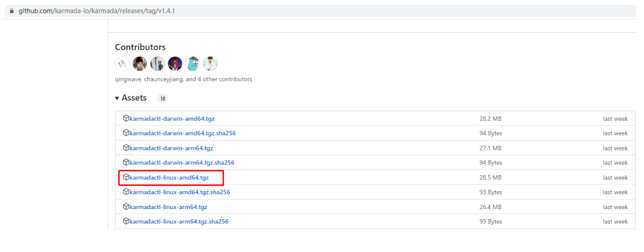
Task: Click package icon beside karmadactl-darwin-amd64.tgz
Action: [126, 119]
